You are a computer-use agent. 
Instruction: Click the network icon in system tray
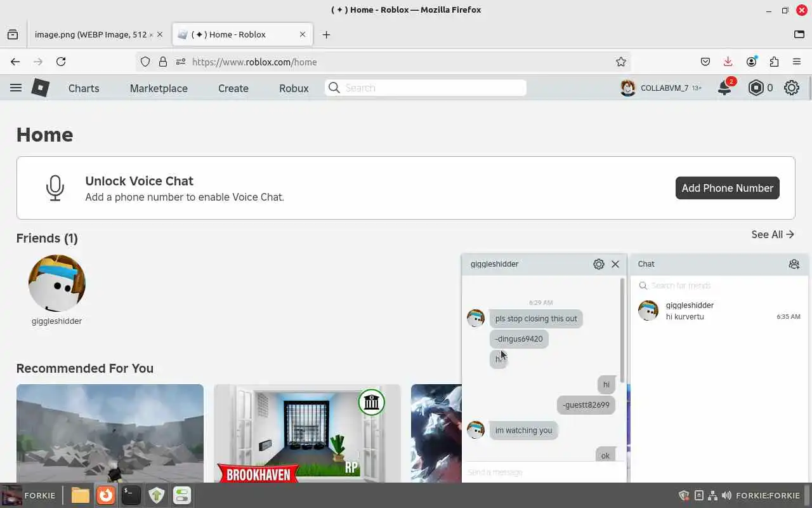pyautogui.click(x=712, y=495)
